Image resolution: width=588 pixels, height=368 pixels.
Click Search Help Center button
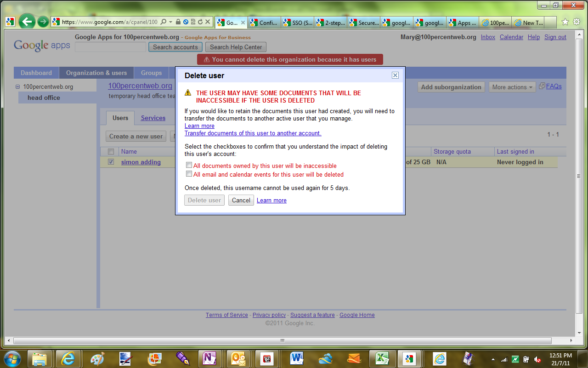(236, 47)
